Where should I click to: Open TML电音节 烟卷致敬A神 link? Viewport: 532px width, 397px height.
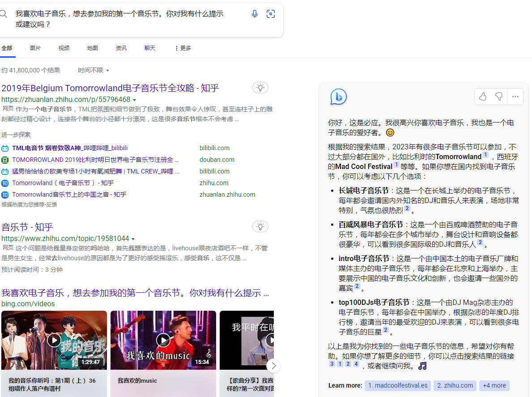(x=70, y=148)
